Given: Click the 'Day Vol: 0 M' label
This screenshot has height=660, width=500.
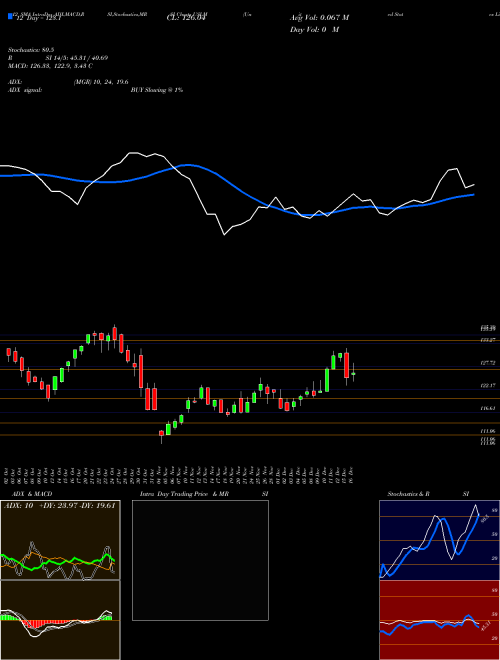Looking at the screenshot, I should coord(314,30).
